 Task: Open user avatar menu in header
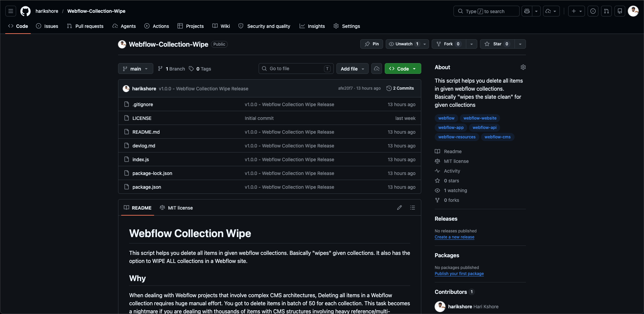click(633, 11)
